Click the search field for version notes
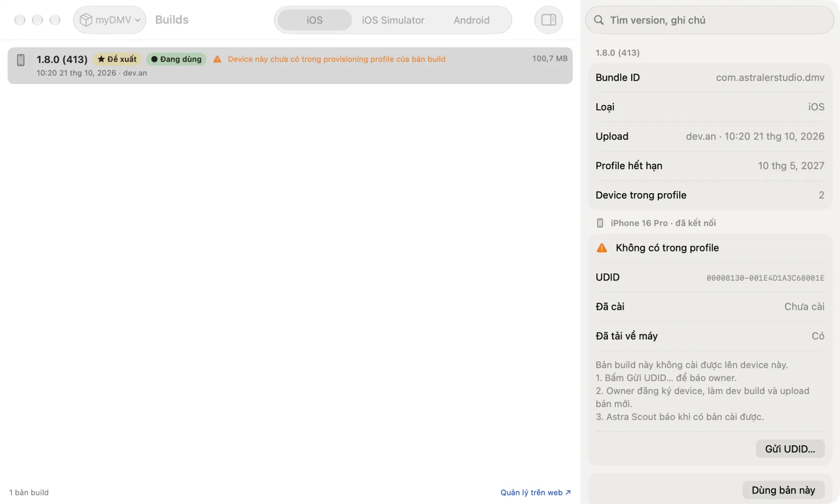The image size is (840, 504). click(709, 20)
